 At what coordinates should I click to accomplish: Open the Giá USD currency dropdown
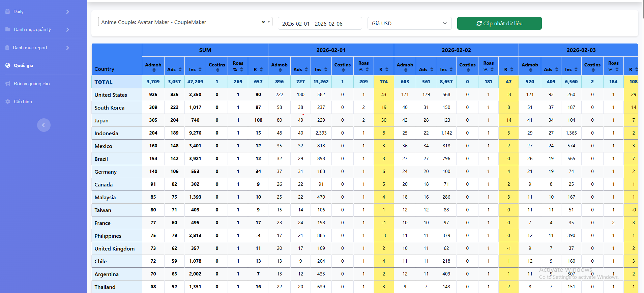409,23
